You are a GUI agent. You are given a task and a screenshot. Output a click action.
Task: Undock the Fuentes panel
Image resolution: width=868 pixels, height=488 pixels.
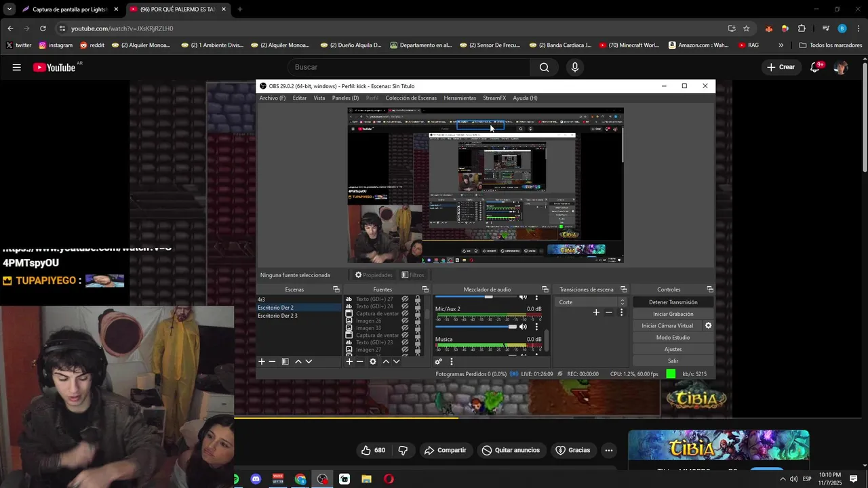pos(425,289)
